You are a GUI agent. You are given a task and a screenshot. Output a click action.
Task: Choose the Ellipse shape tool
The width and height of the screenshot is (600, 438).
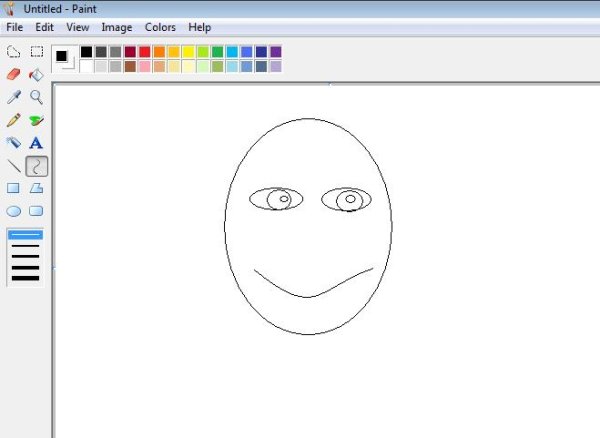pos(14,211)
